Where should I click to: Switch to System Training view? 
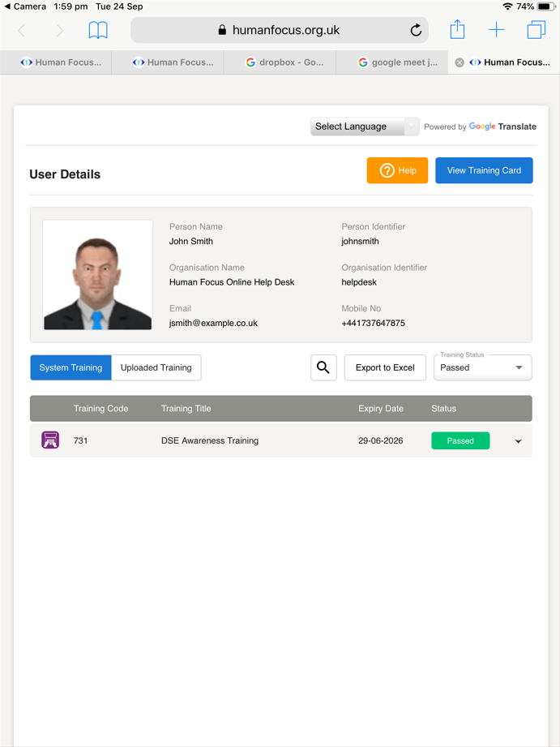click(x=71, y=367)
